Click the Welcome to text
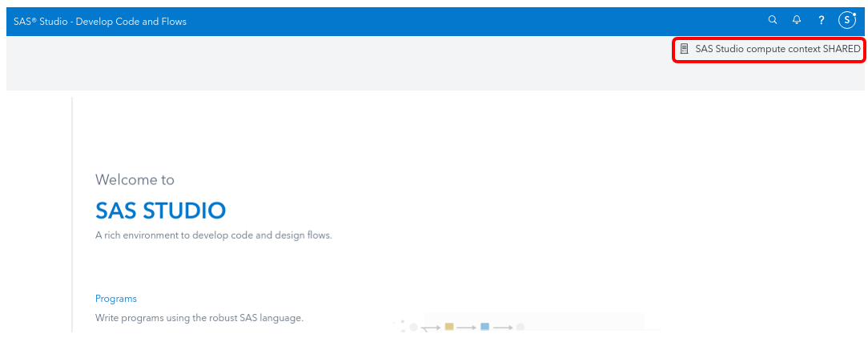The height and width of the screenshot is (354, 868). 135,179
